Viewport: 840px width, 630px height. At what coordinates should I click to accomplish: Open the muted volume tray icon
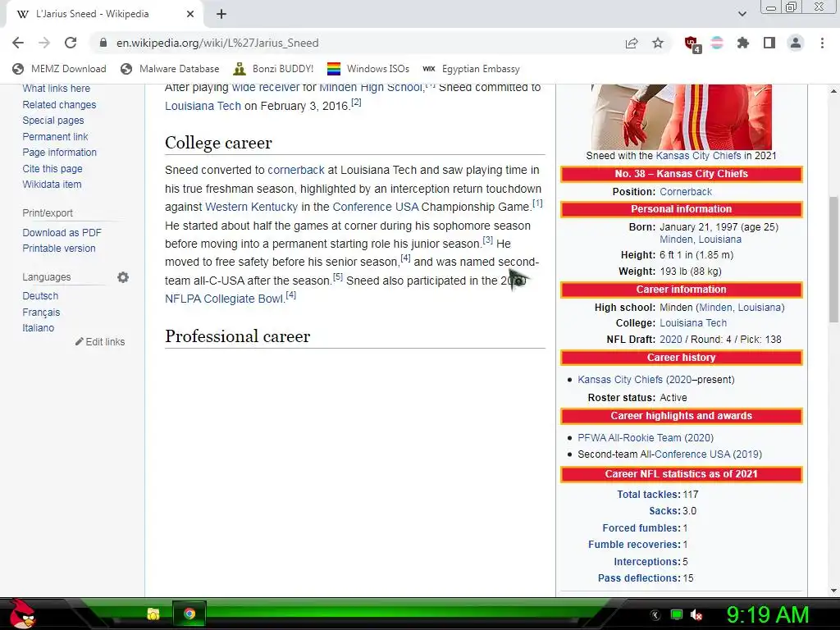pyautogui.click(x=697, y=615)
